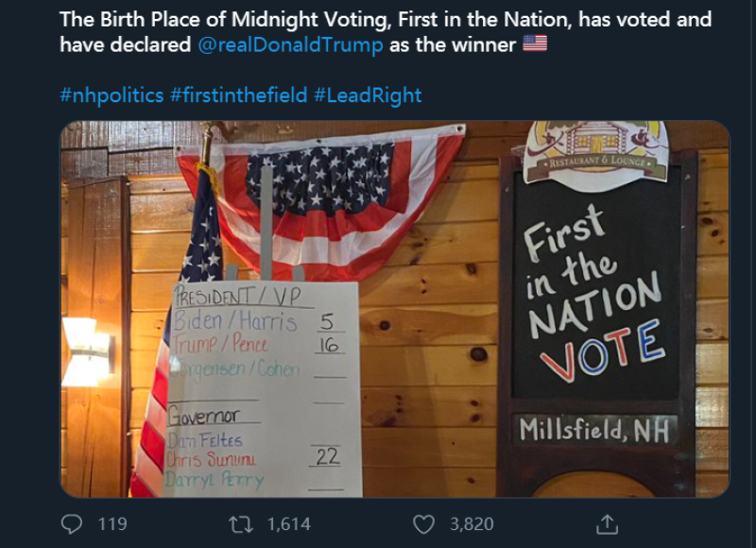This screenshot has height=548, width=756.
Task: Open the #firstinthefield hashtag
Action: point(239,94)
